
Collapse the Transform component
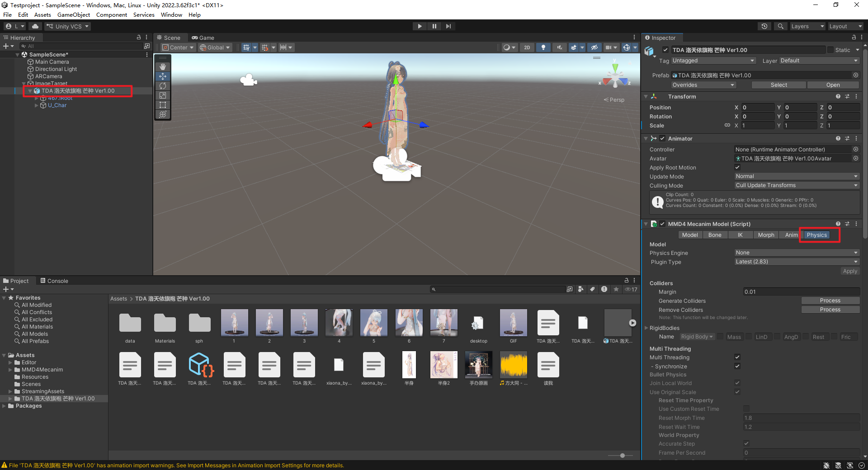(x=646, y=97)
